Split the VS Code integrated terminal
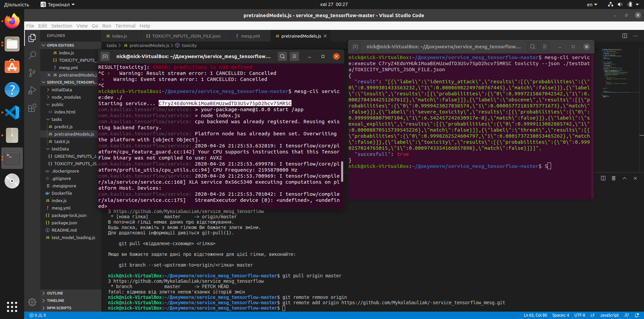Viewport: 644px width, 319px height. (603, 178)
